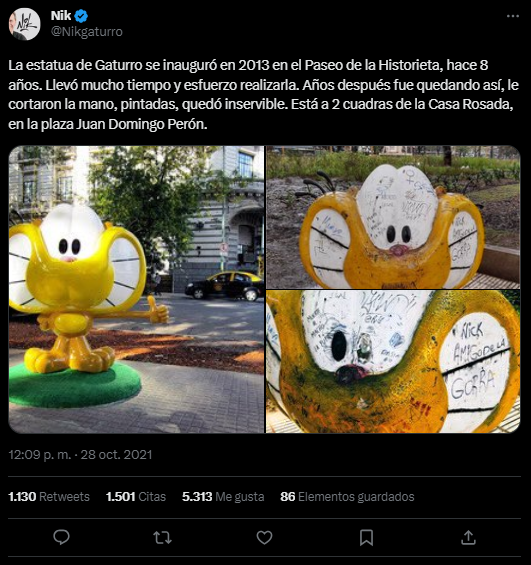This screenshot has width=531, height=565.
Task: Open the top-right vandalized statue photo
Action: coord(393,217)
